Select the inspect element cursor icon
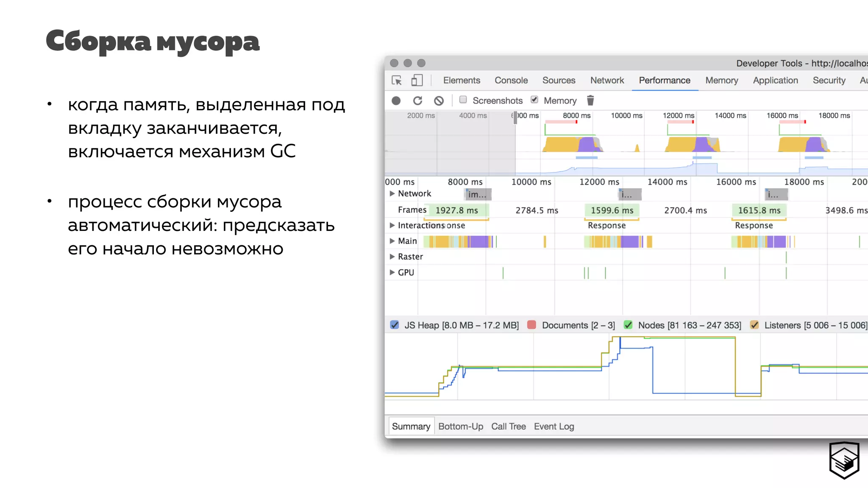Screen dimensions: 868x488 [397, 80]
